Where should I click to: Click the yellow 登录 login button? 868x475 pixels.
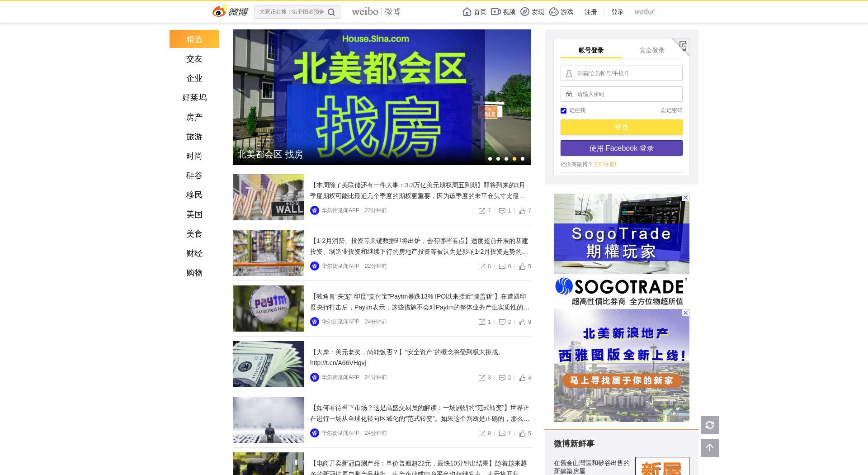pyautogui.click(x=622, y=127)
